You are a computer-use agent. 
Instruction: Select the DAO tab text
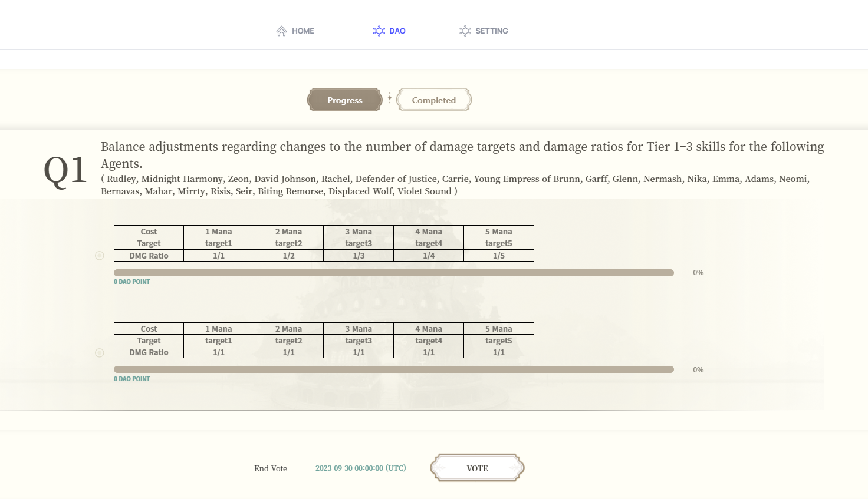pyautogui.click(x=397, y=31)
